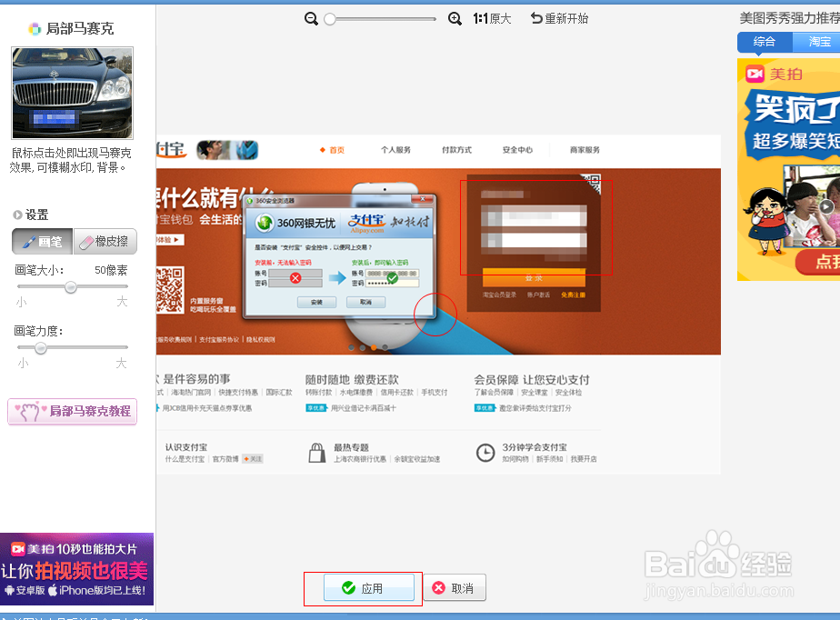Select the 橡皮擦 eraser tool

[x=105, y=242]
